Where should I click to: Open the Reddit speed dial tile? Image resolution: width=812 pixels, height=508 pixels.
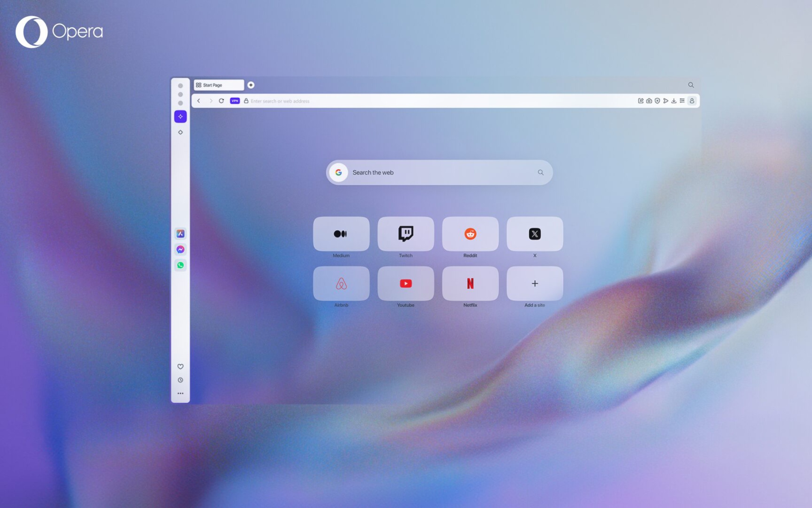470,234
